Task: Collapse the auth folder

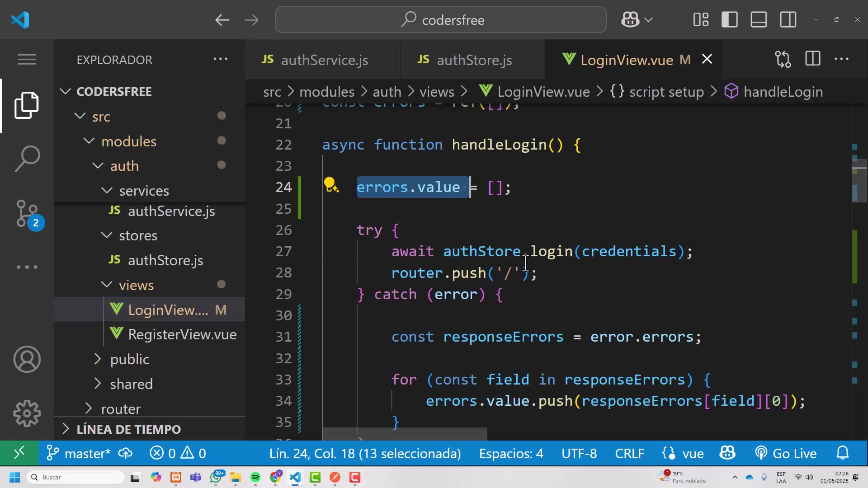Action: click(x=98, y=166)
